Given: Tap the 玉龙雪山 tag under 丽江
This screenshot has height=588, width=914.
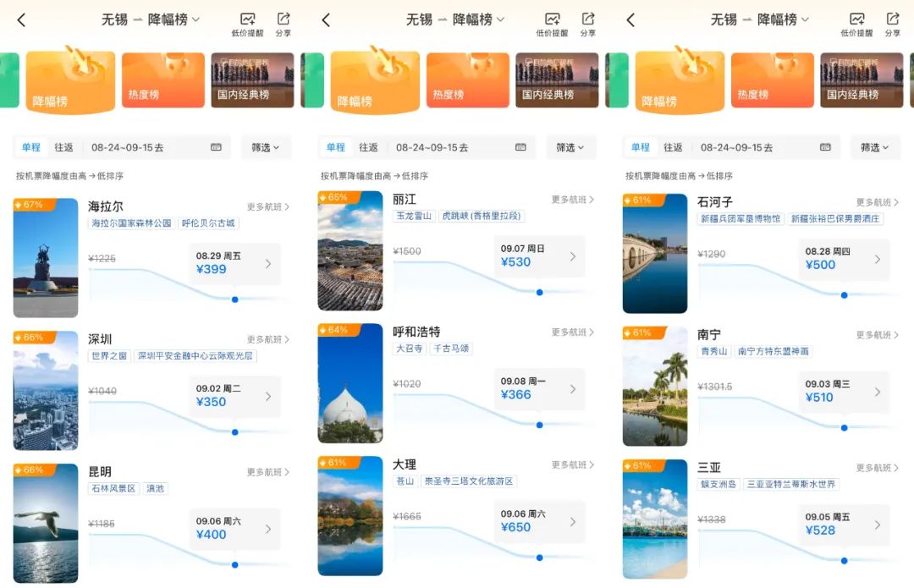Looking at the screenshot, I should click(415, 216).
